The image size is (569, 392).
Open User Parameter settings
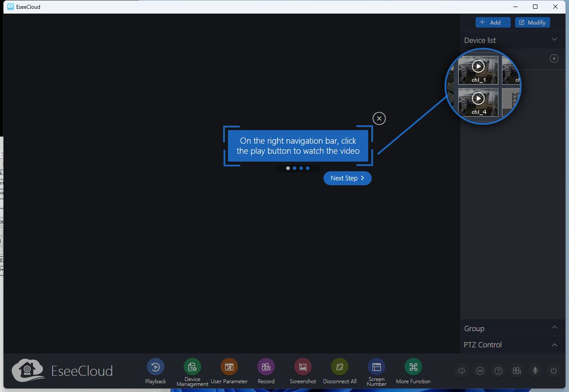coord(229,367)
